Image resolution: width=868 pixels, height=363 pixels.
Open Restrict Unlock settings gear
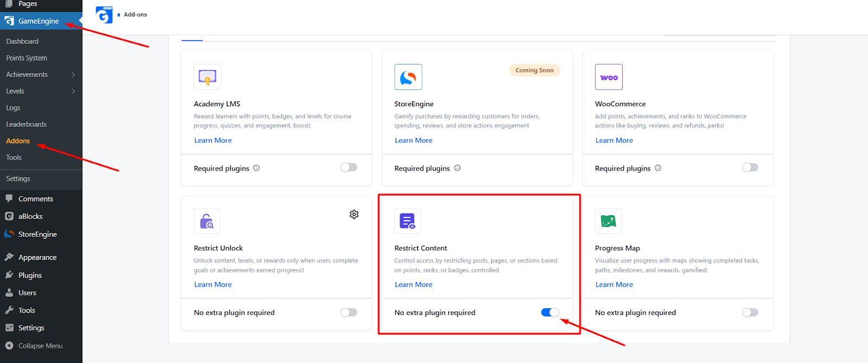(354, 215)
